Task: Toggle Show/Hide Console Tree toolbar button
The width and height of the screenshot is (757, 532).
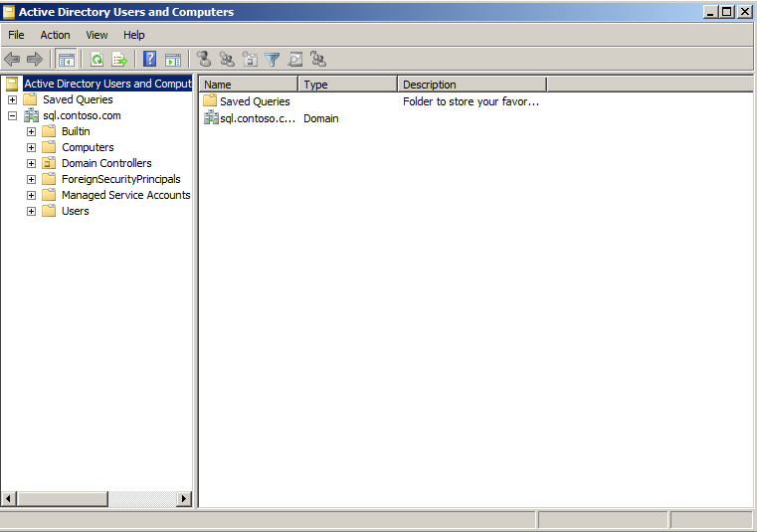Action: click(x=66, y=60)
